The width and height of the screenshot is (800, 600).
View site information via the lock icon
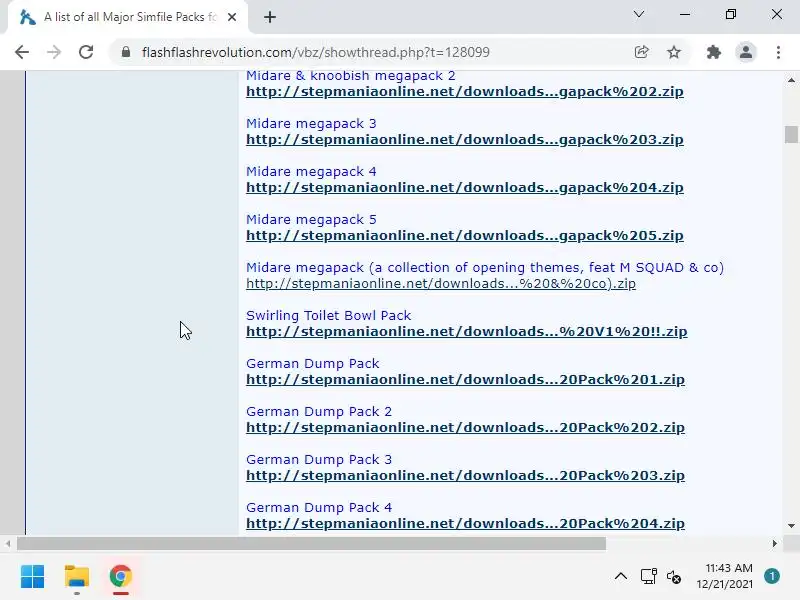[x=126, y=52]
